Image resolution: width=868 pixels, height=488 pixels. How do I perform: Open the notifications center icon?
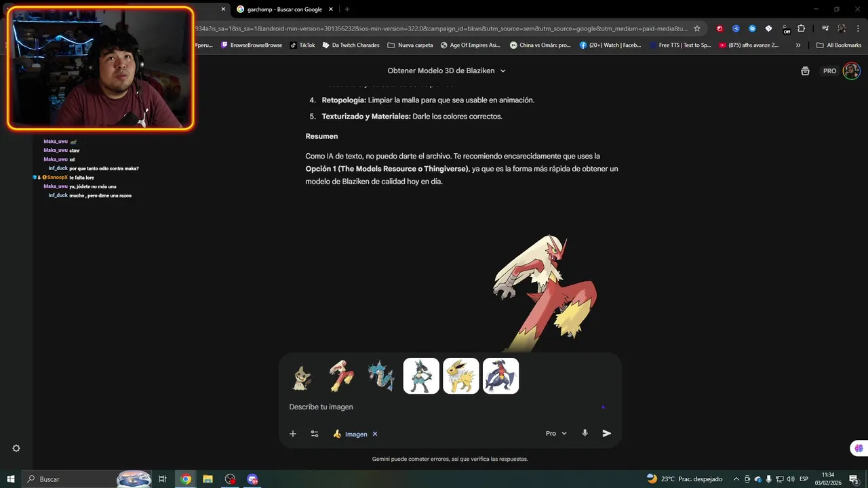(854, 479)
